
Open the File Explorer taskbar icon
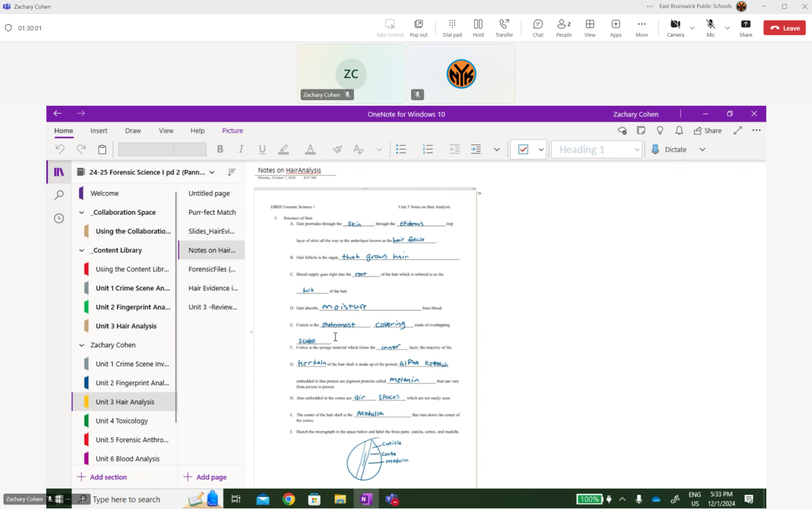pyautogui.click(x=340, y=499)
